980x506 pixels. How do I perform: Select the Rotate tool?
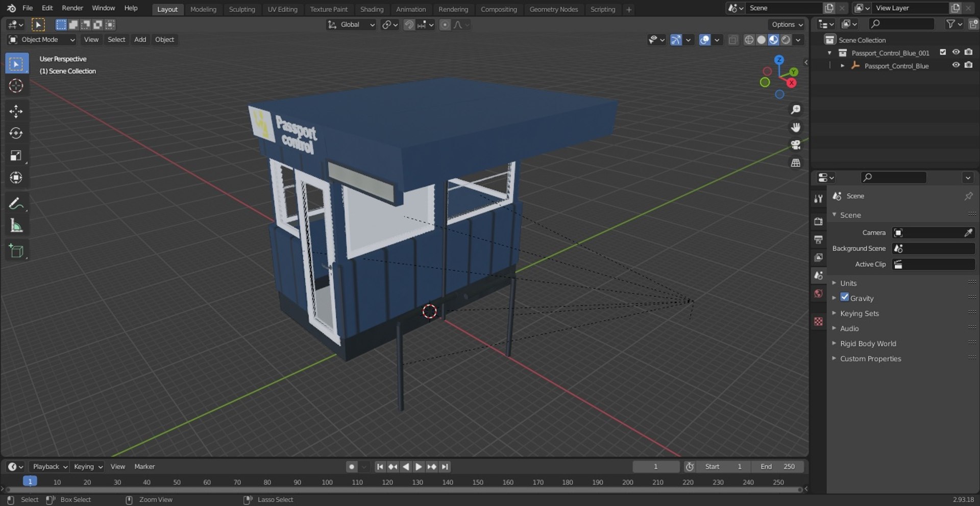[x=16, y=133]
